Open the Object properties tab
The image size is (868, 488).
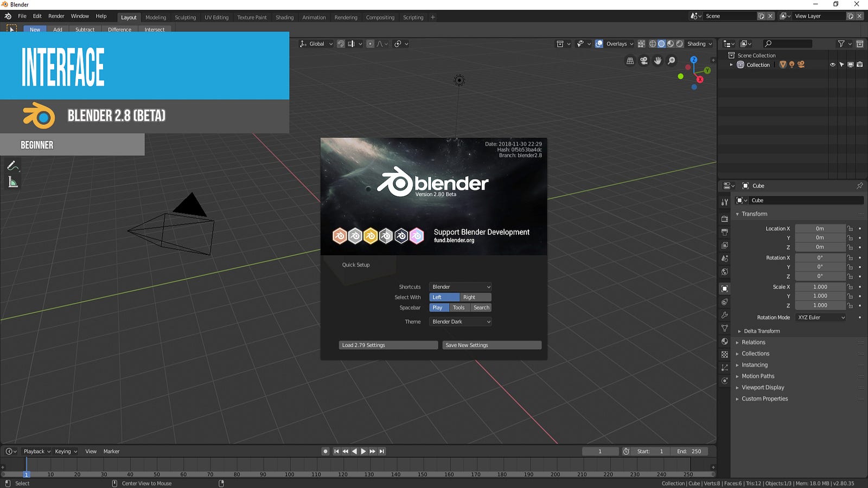click(x=725, y=288)
